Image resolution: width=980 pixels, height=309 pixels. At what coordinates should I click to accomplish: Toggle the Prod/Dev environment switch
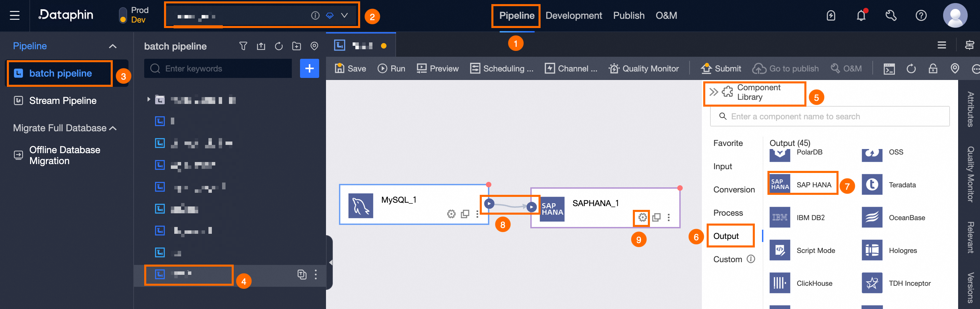tap(123, 16)
